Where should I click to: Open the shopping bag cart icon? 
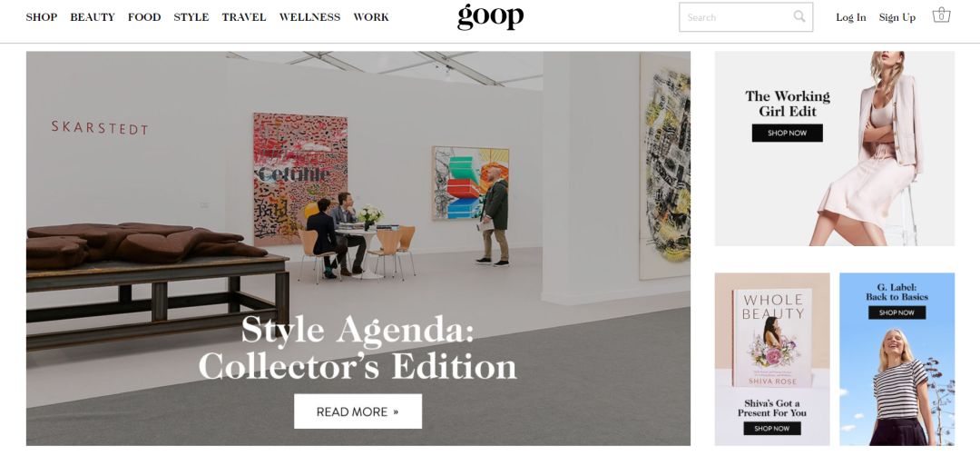pyautogui.click(x=941, y=15)
